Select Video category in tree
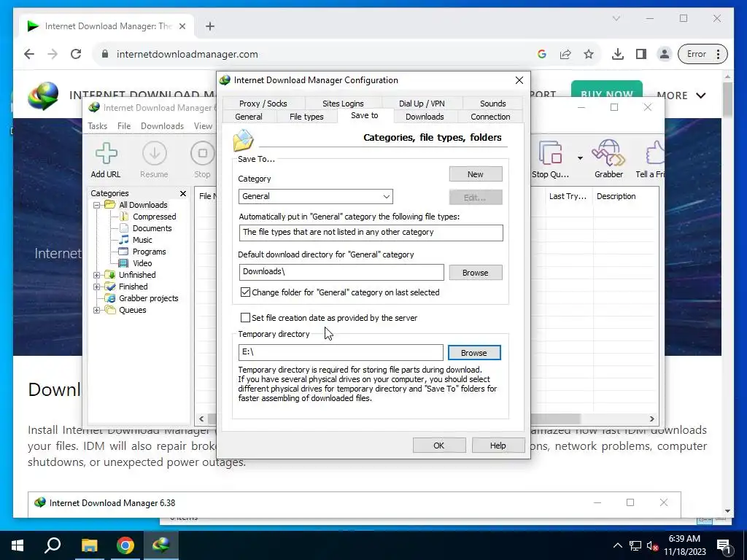Viewport: 747px width, 560px height. [142, 263]
